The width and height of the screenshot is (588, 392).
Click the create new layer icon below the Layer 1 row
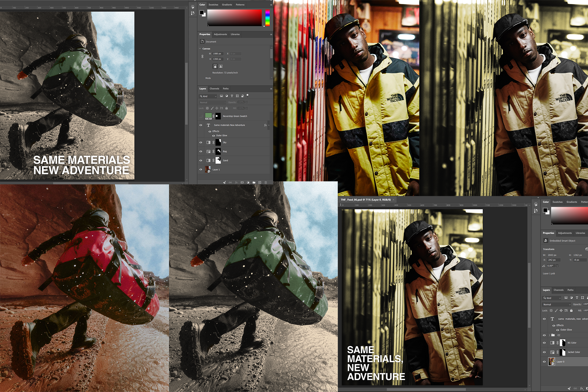click(x=260, y=183)
